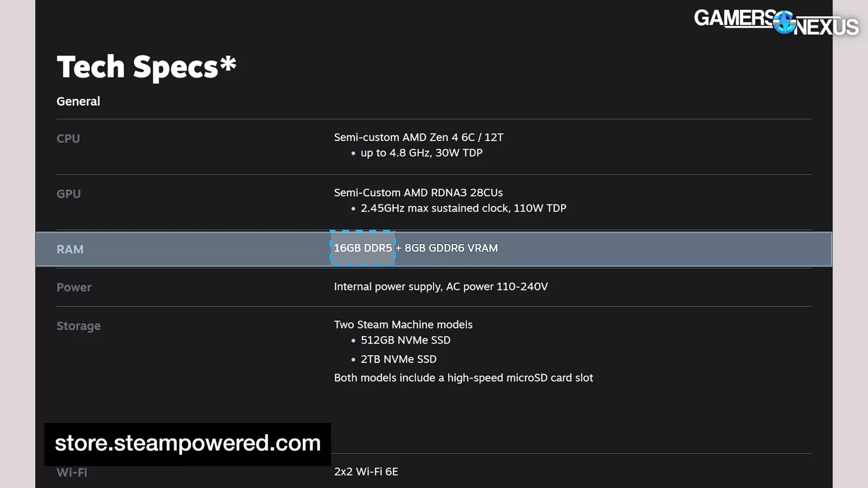This screenshot has width=868, height=488.
Task: Click the store.steampowered.com caption
Action: coord(188,444)
